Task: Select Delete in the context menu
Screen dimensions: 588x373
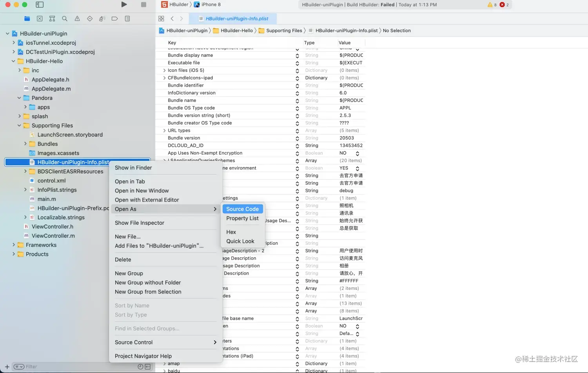Action: point(165,260)
